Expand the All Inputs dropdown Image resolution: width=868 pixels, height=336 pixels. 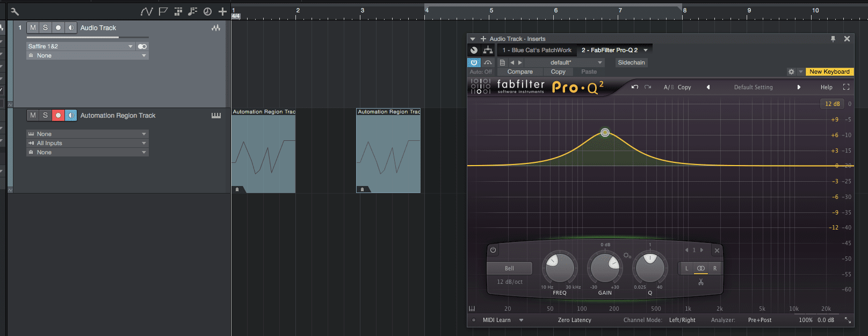(x=87, y=143)
